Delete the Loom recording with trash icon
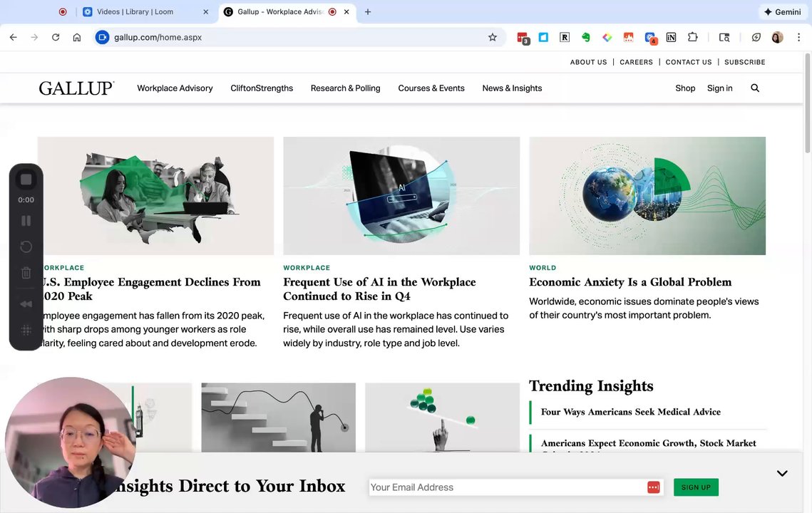812x513 pixels. [x=26, y=273]
